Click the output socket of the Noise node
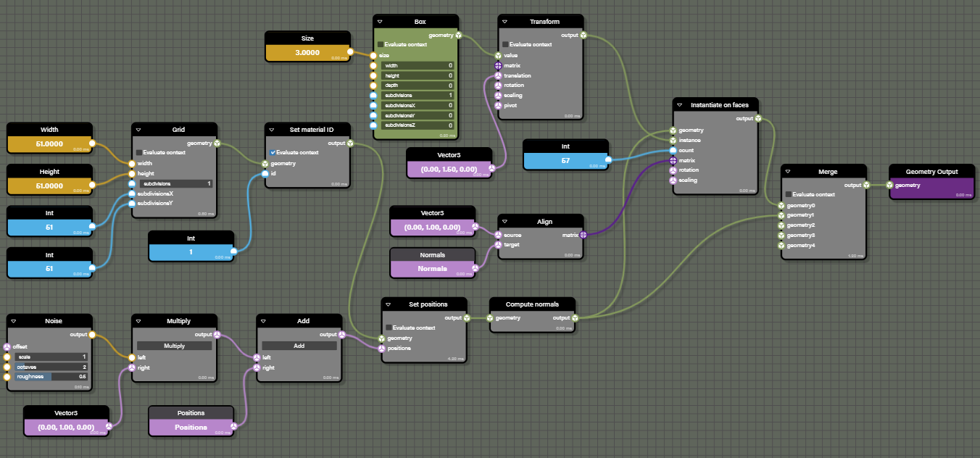Screen dimensions: 980x458 coord(93,334)
